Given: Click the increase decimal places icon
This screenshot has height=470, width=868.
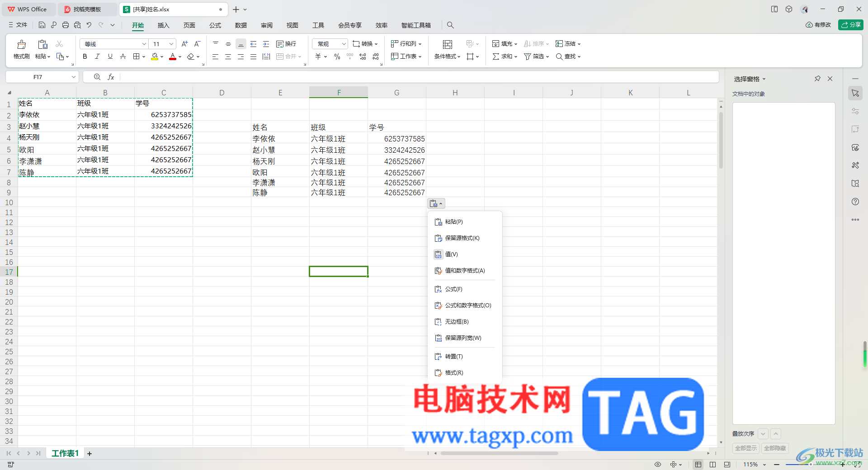Looking at the screenshot, I should [363, 56].
